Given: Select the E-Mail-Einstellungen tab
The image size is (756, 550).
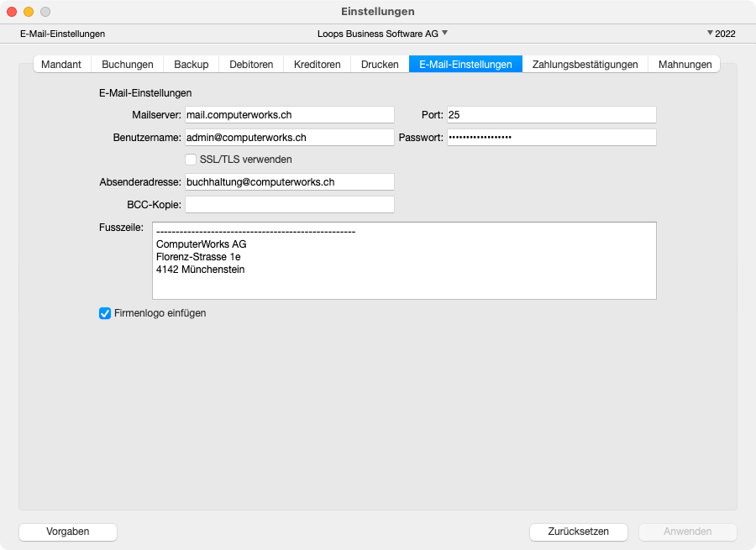Looking at the screenshot, I should (x=465, y=64).
